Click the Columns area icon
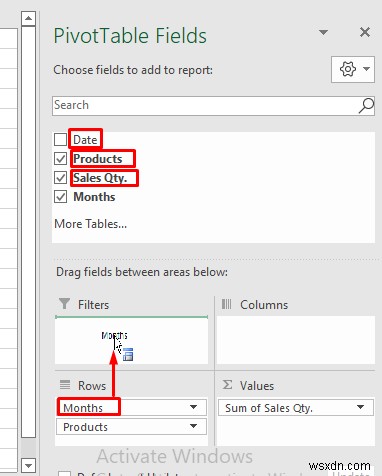 pyautogui.click(x=227, y=304)
